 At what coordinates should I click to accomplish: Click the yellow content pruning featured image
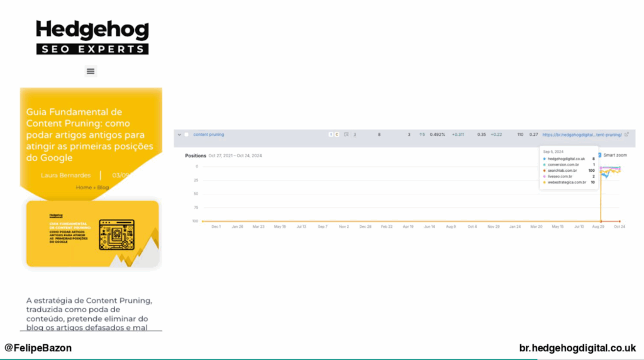tap(92, 233)
